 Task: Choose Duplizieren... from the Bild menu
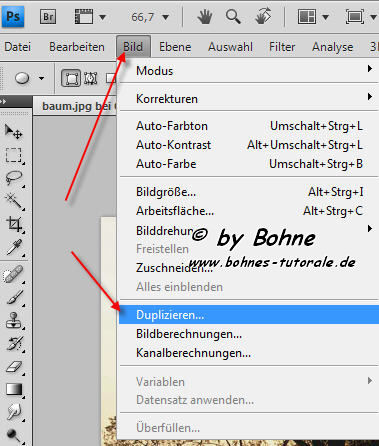pyautogui.click(x=249, y=315)
